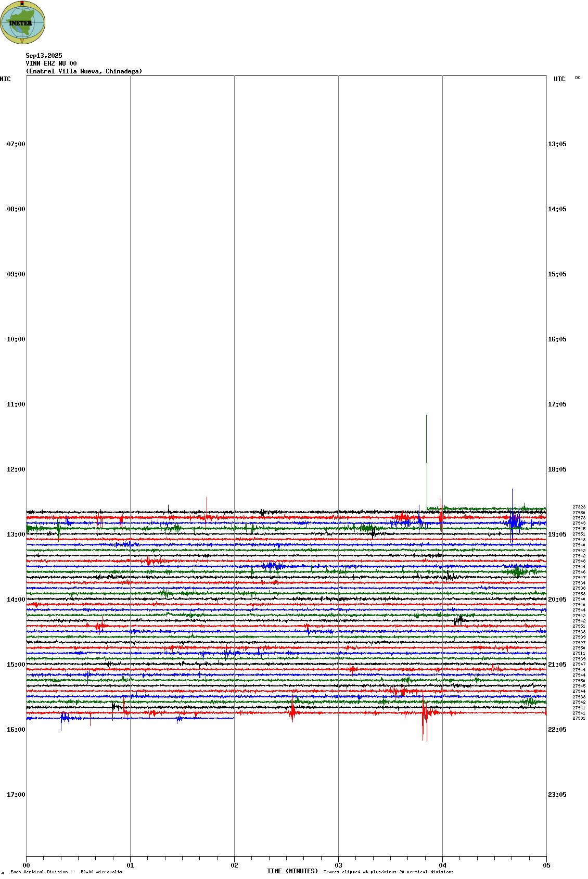The width and height of the screenshot is (588, 879).
Task: Click the UTC time zone label
Action: tap(559, 79)
